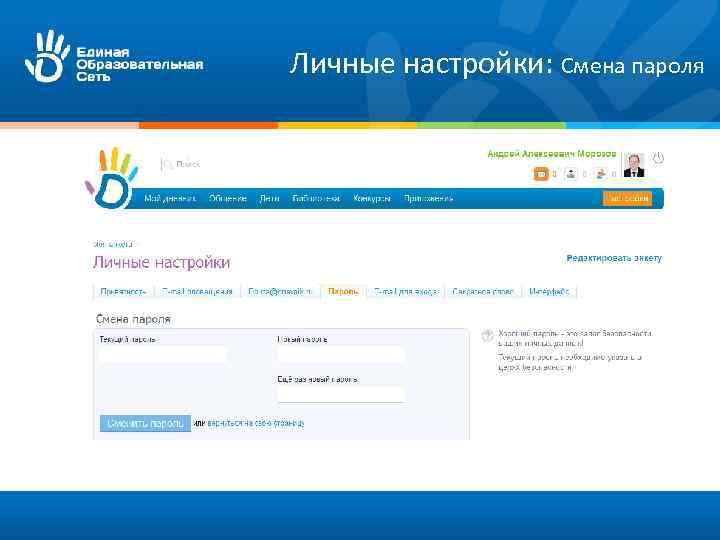Switch to the Интерфейс tab
Viewport: 720px width, 540px height.
pos(549,292)
